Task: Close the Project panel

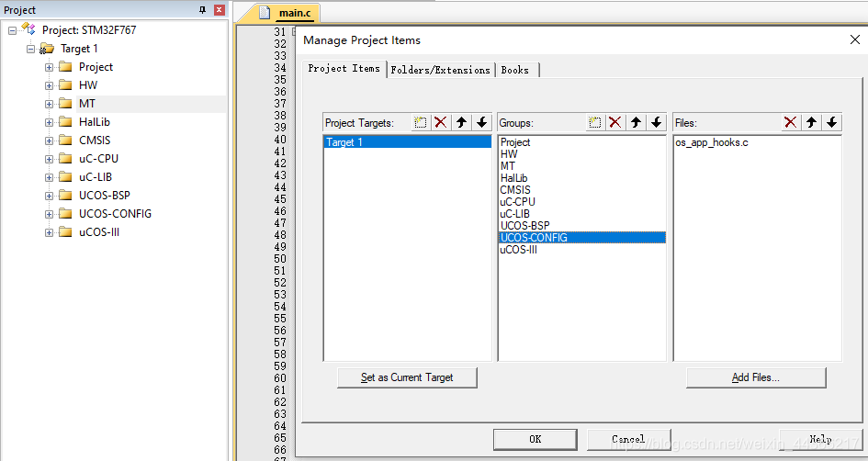Action: [220, 10]
